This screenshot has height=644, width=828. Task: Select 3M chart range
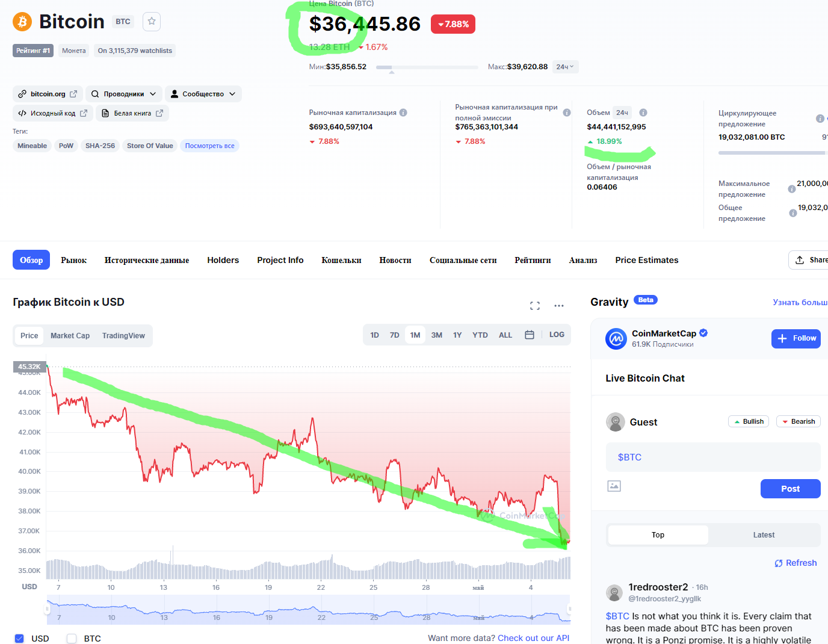[437, 335]
